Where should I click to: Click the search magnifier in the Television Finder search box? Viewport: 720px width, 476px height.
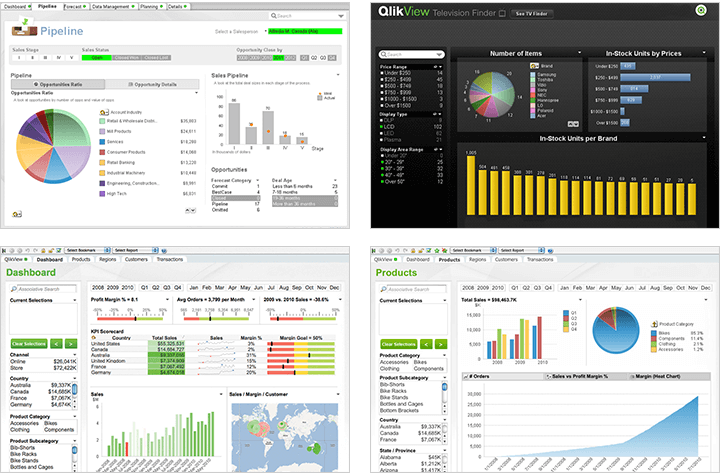pos(383,55)
